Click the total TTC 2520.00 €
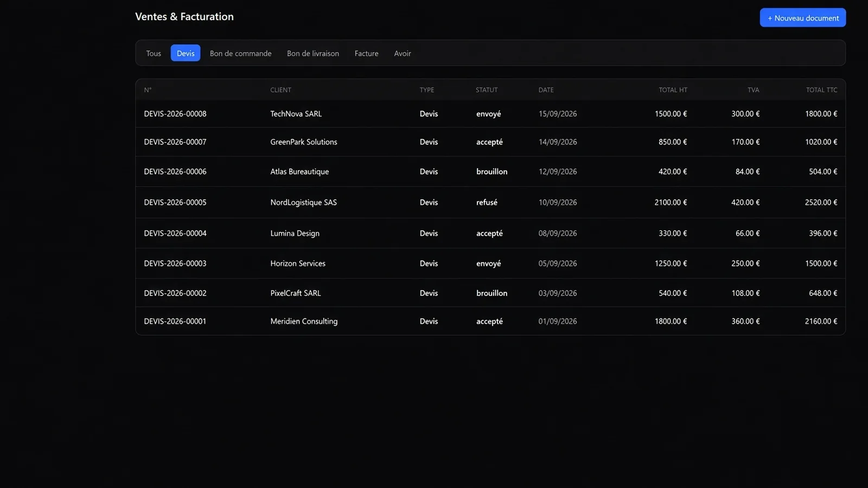The height and width of the screenshot is (488, 868). point(821,202)
